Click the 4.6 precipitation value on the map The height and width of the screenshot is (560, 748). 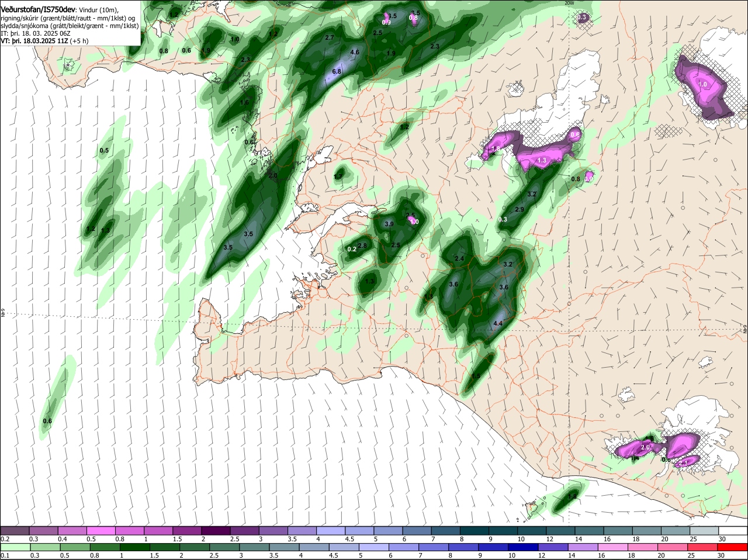pos(354,52)
